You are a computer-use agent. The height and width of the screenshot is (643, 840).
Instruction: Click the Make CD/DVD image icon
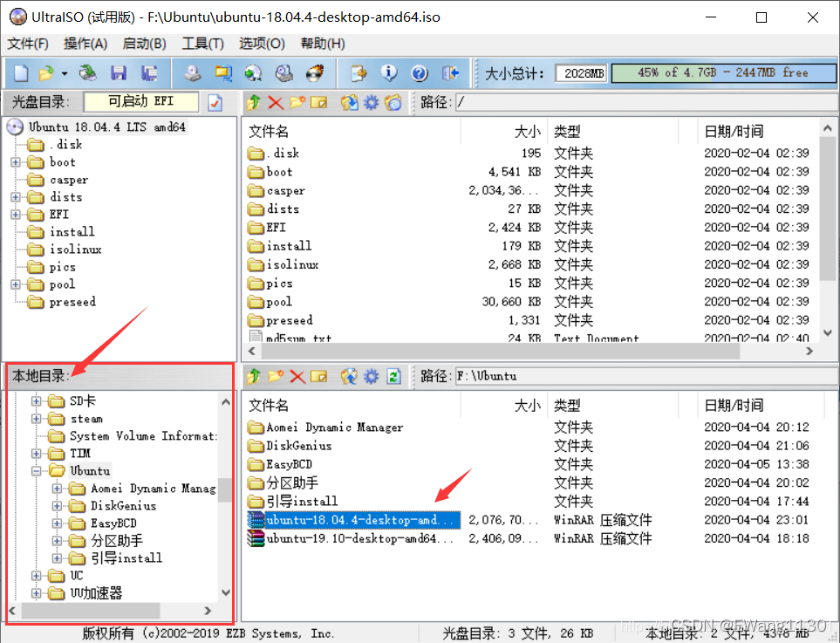coord(192,73)
